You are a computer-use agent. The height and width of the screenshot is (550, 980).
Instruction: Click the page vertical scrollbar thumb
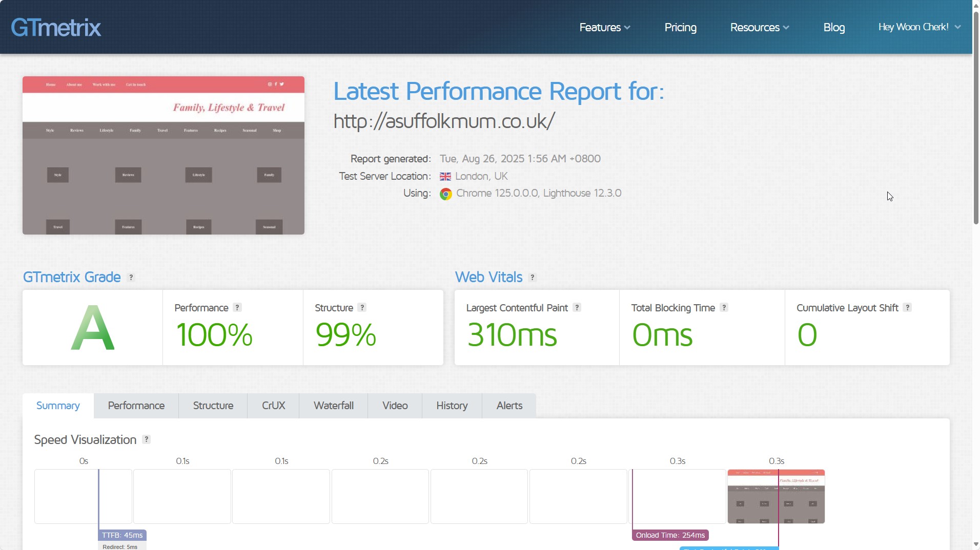point(976,118)
